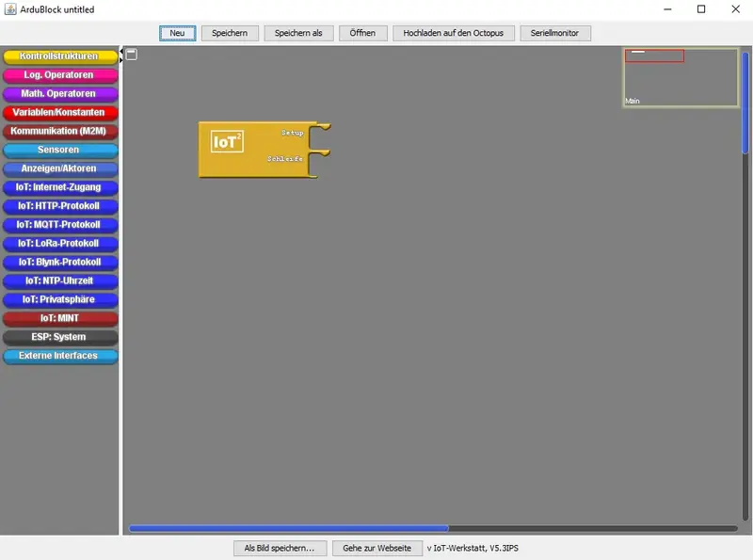Open the IoT: MQTT-Protokoll drawer
Image resolution: width=753 pixels, height=560 pixels.
[x=59, y=225]
